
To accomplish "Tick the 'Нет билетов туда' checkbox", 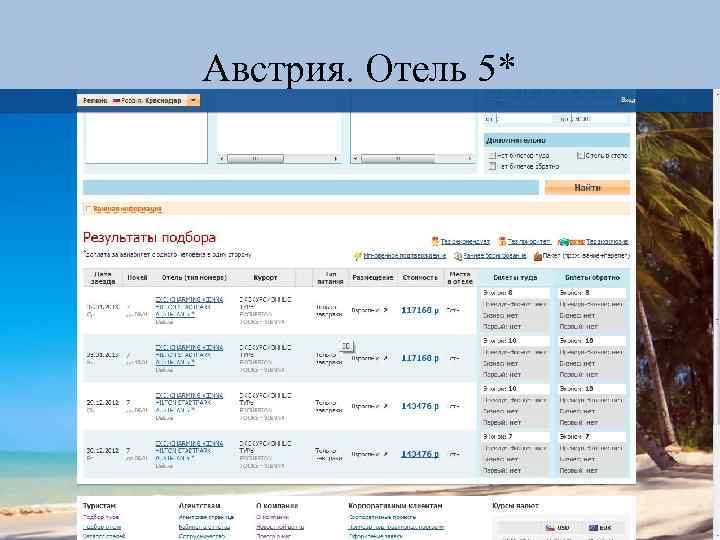I will [x=491, y=156].
